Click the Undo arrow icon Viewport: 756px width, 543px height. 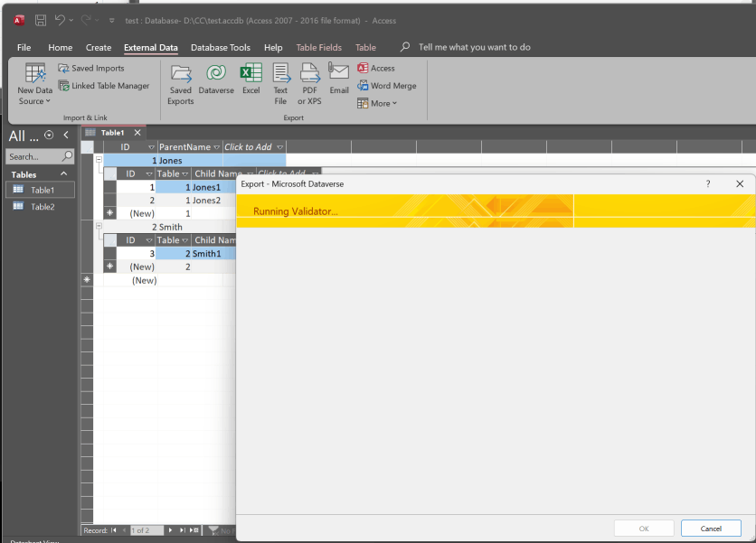(x=60, y=20)
